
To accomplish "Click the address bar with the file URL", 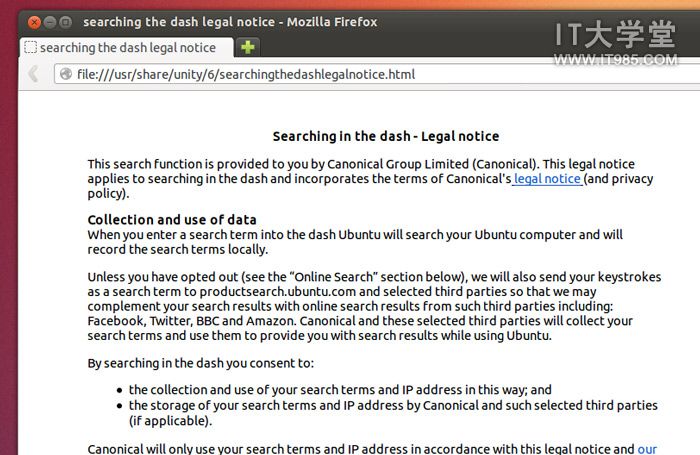I will pos(377,74).
